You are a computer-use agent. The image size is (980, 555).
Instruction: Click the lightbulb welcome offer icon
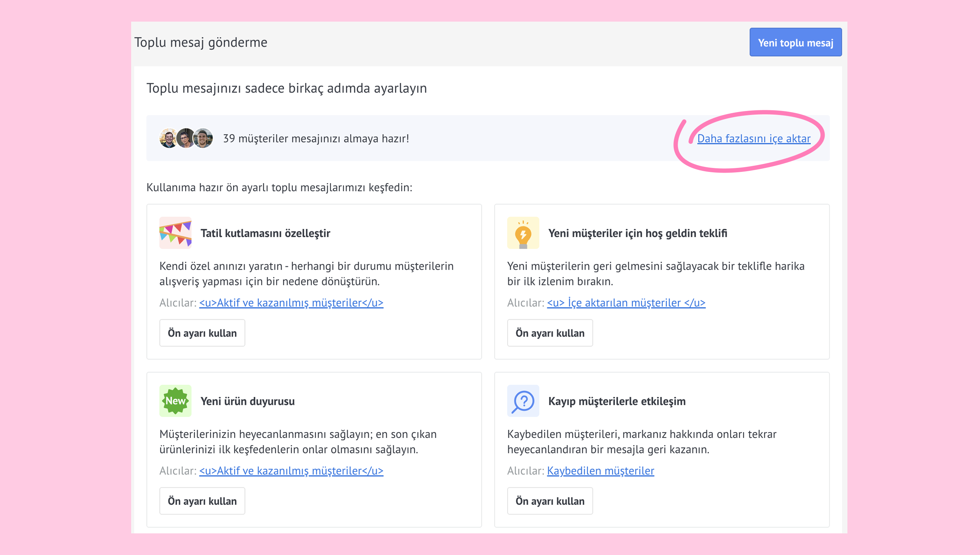pos(523,233)
